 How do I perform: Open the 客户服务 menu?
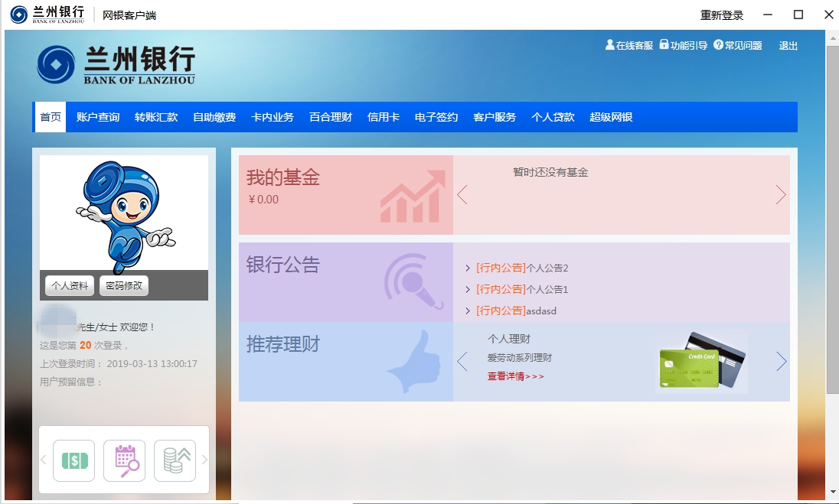click(x=495, y=117)
